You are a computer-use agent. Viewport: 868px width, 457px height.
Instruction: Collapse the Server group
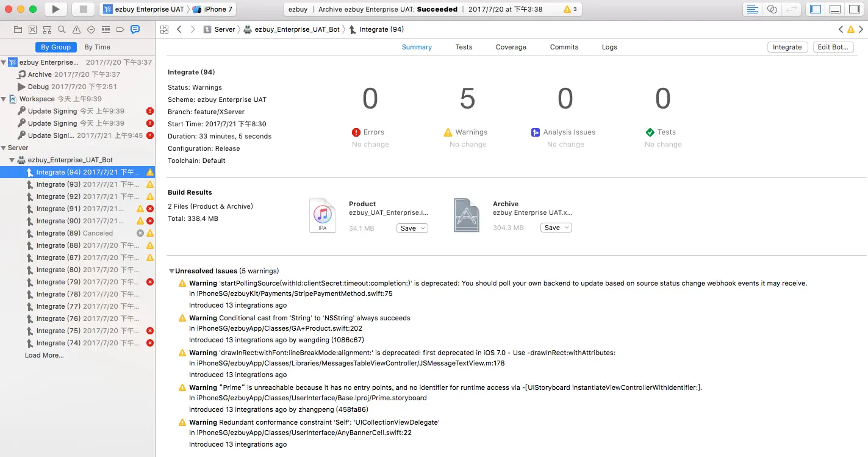tap(4, 148)
